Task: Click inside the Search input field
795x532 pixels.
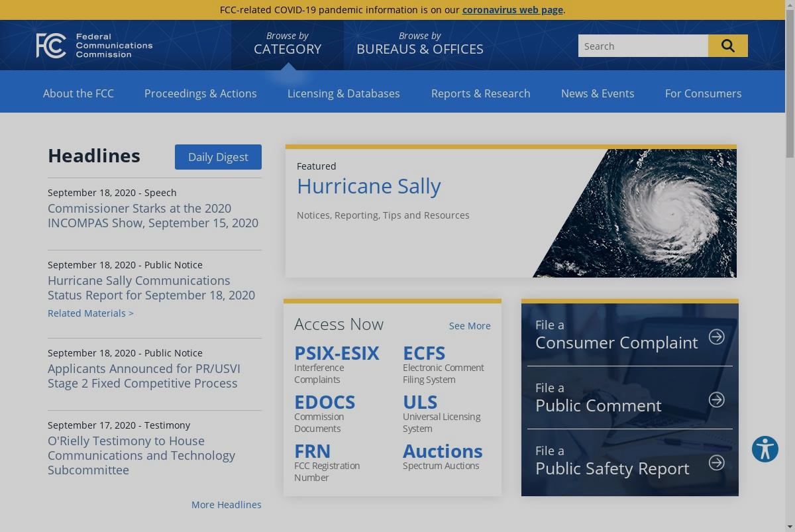Action: [x=643, y=46]
